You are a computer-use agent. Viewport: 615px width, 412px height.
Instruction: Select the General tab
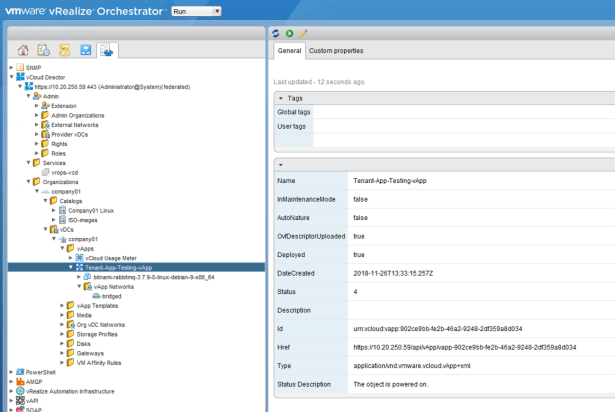[x=289, y=50]
